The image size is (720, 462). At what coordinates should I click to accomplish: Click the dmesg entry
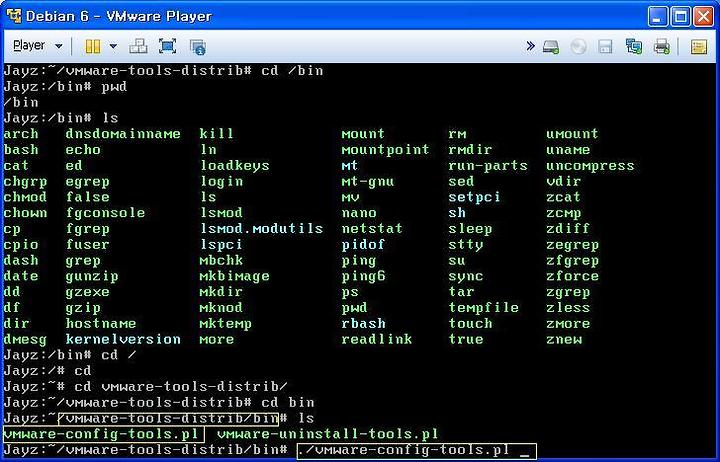coord(25,340)
